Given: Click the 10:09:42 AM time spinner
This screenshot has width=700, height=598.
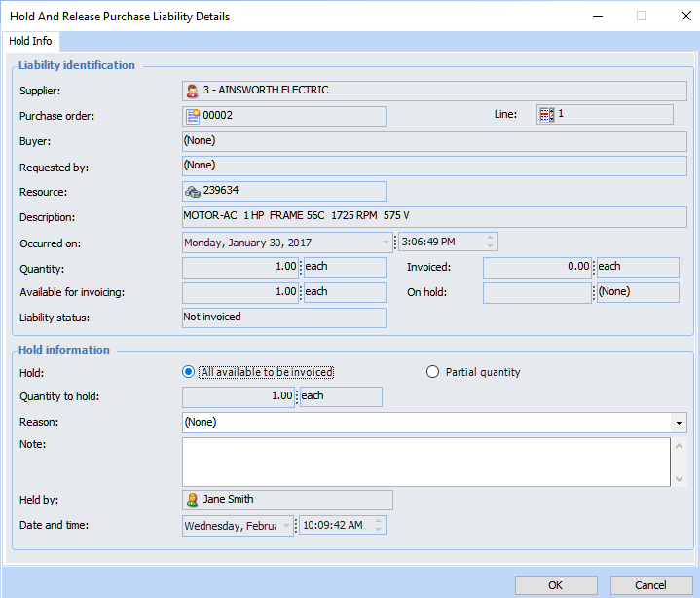Looking at the screenshot, I should coord(379,526).
